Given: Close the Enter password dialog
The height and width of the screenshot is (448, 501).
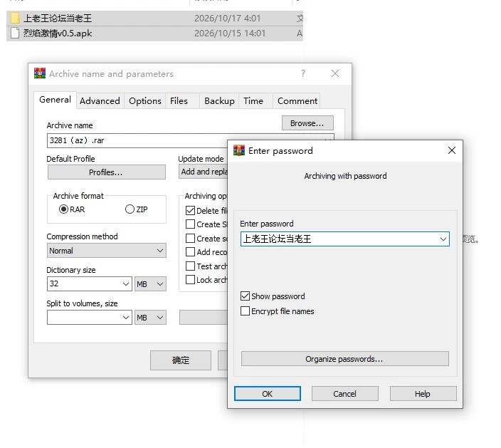Looking at the screenshot, I should pyautogui.click(x=451, y=150).
